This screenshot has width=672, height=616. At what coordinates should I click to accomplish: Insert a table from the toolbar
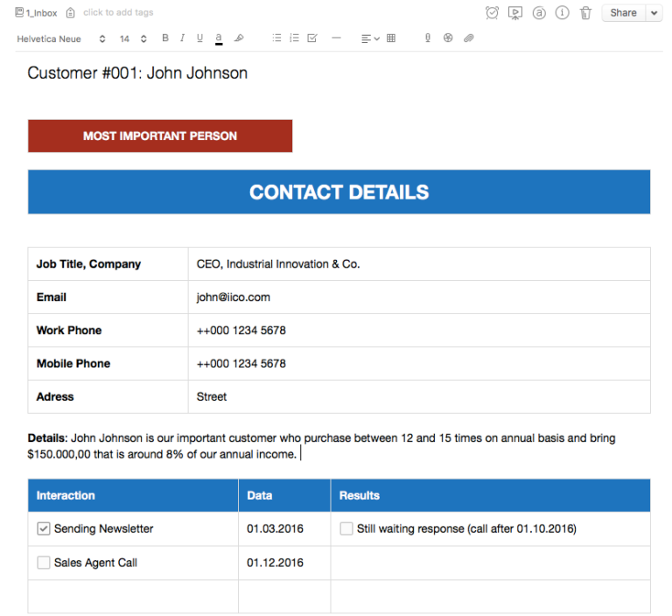point(391,38)
